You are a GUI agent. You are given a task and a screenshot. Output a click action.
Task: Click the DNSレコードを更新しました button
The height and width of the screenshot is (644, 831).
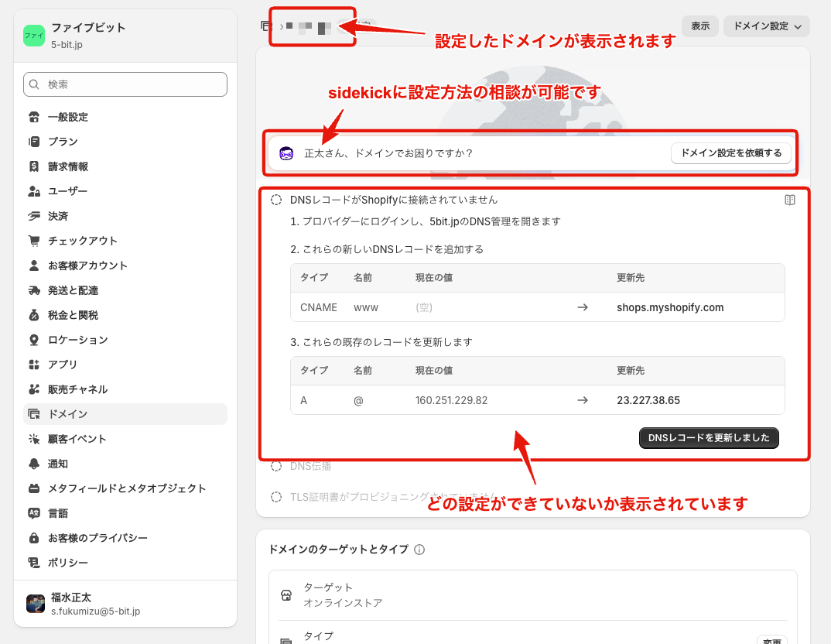[x=708, y=438]
